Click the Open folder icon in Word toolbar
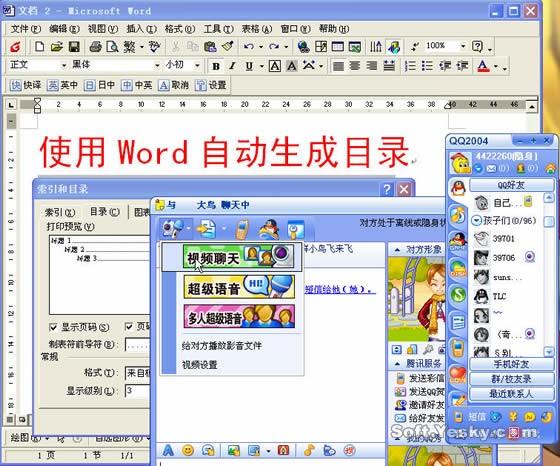The height and width of the screenshot is (466, 560). (x=57, y=46)
